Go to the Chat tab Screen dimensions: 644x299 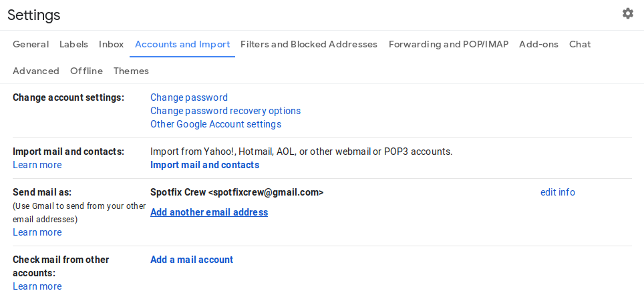[x=580, y=44]
